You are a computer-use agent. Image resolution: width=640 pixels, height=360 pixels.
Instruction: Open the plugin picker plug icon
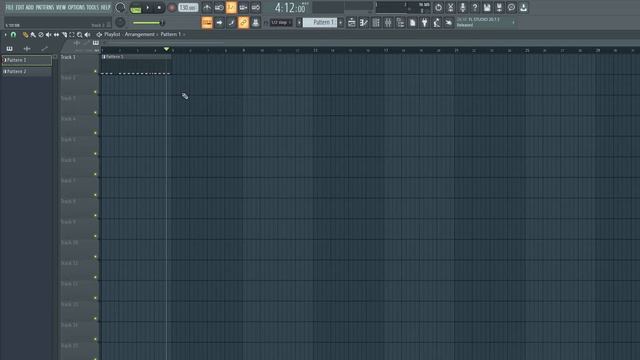coord(424,22)
